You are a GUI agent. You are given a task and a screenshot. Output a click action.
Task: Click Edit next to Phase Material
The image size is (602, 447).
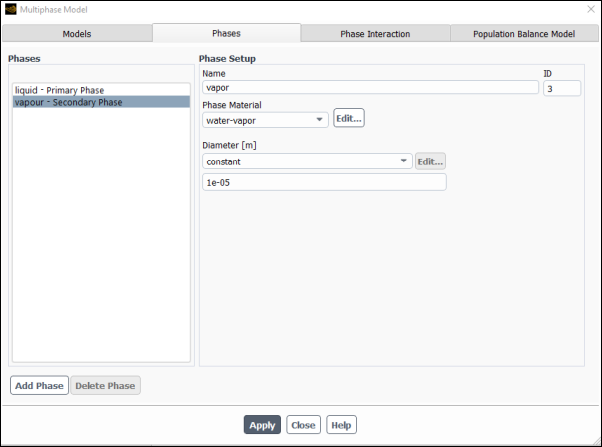349,118
